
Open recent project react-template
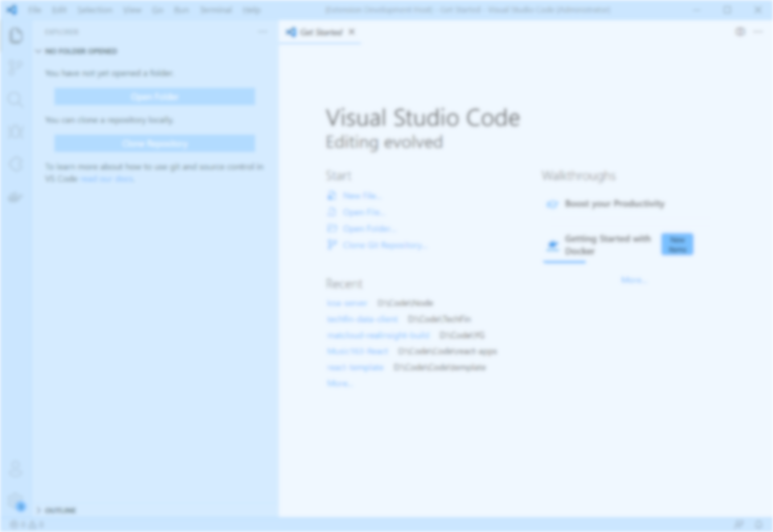[355, 367]
